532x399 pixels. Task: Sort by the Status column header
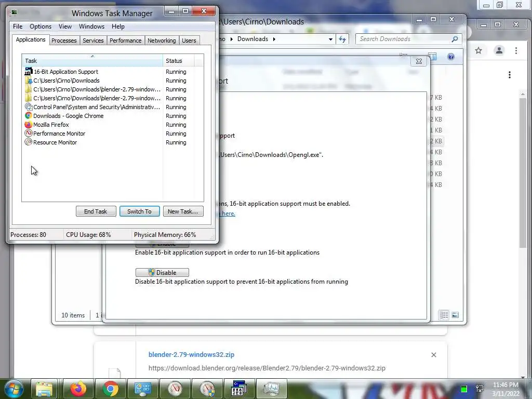coord(179,61)
